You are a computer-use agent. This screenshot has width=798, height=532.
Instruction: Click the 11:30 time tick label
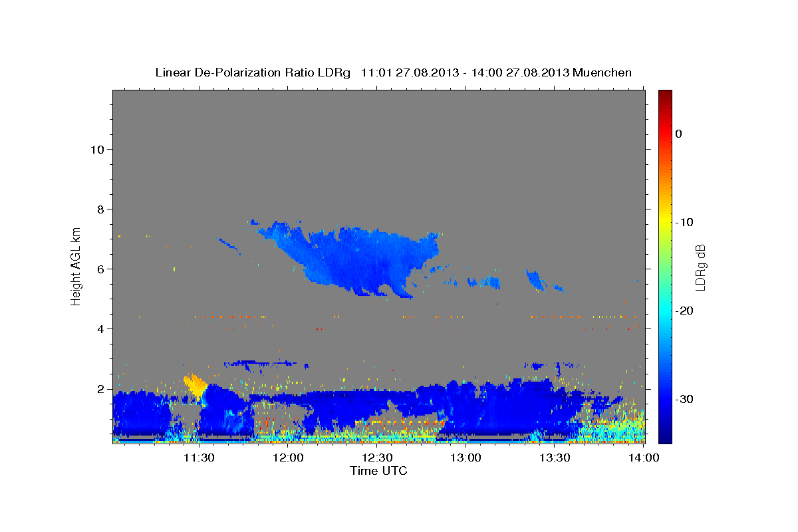tap(199, 458)
